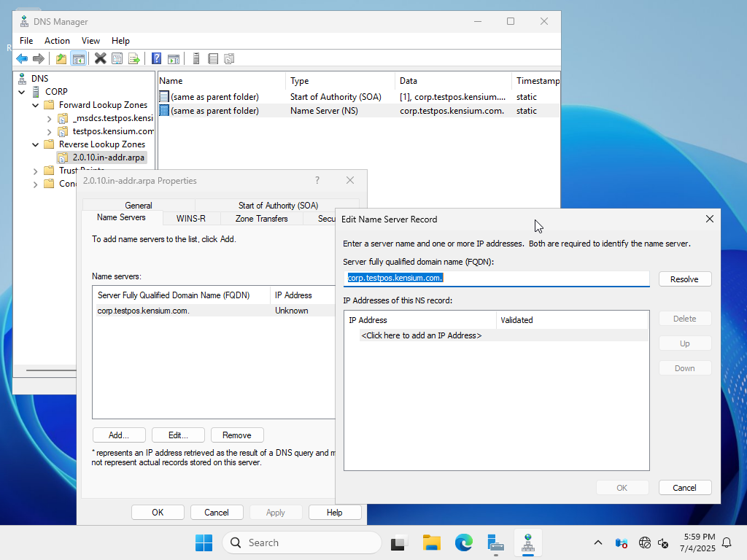747x560 pixels.
Task: Click Properties dialog question-mark help button
Action: pyautogui.click(x=317, y=180)
